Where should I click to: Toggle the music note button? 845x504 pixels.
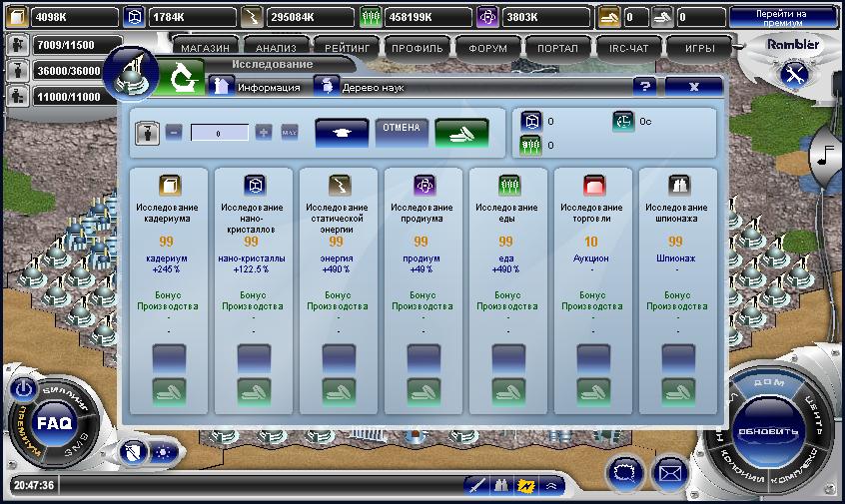(x=824, y=156)
